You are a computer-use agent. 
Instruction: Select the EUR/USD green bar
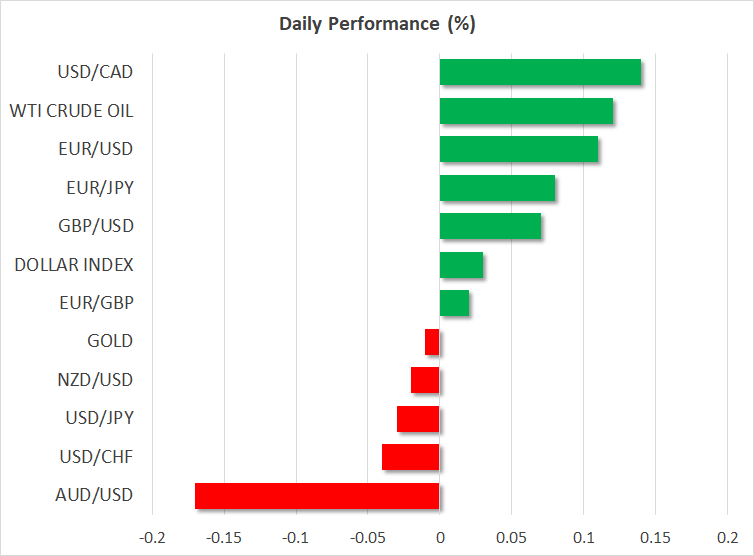(x=519, y=149)
